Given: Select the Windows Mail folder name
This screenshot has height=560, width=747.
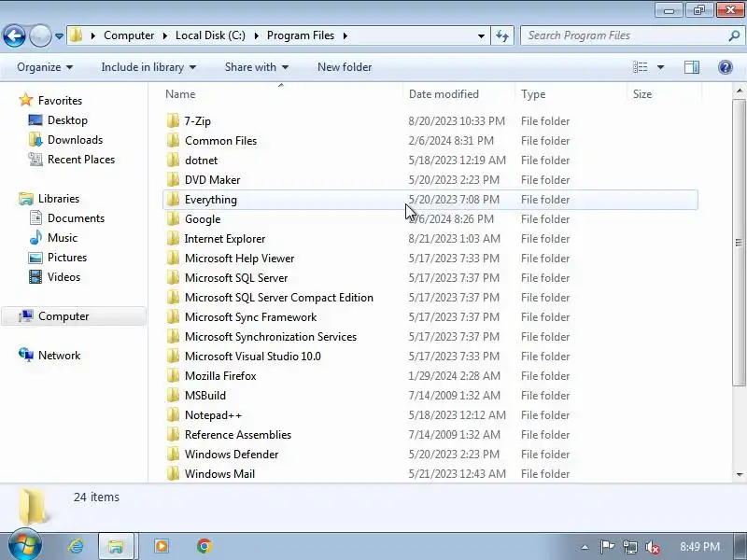Looking at the screenshot, I should pyautogui.click(x=219, y=474).
